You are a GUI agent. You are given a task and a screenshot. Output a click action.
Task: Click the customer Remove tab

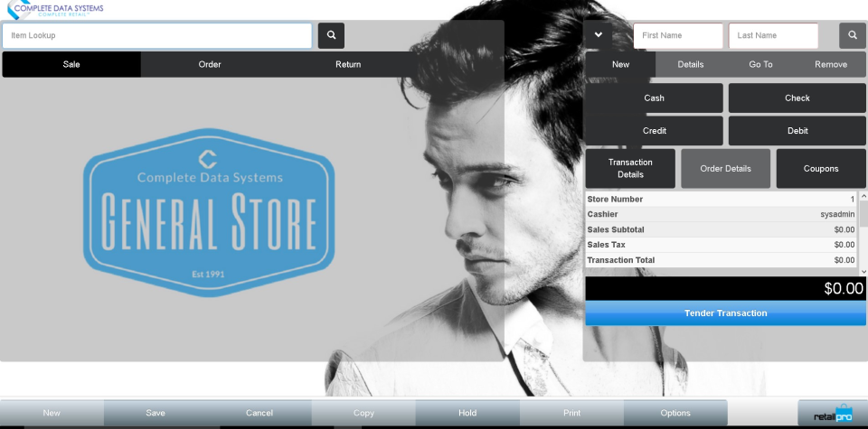(831, 64)
